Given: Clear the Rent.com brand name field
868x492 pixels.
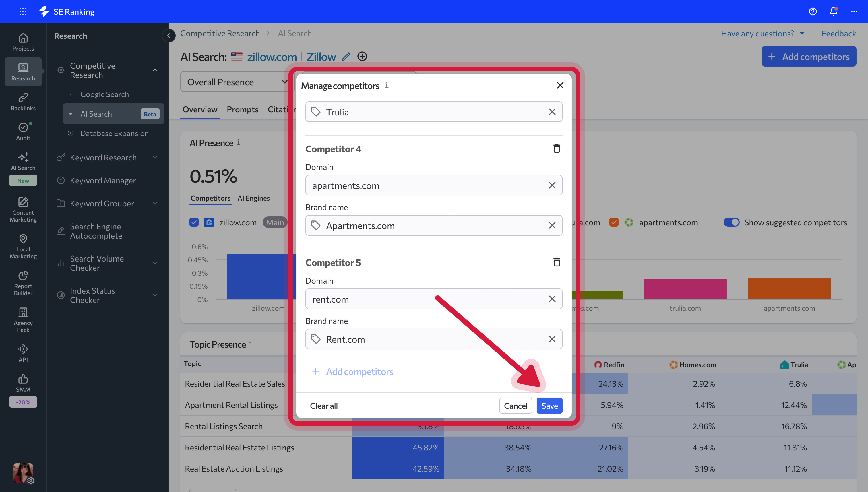Looking at the screenshot, I should click(552, 339).
